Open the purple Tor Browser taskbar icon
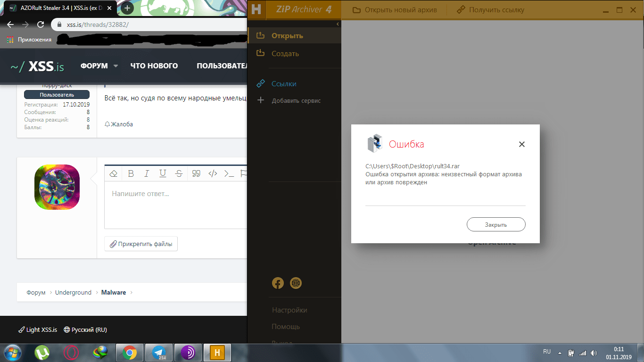This screenshot has height=362, width=644. (x=188, y=352)
